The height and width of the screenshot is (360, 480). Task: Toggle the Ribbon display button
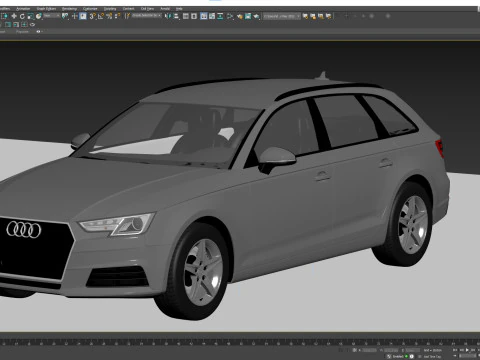[x=204, y=16]
